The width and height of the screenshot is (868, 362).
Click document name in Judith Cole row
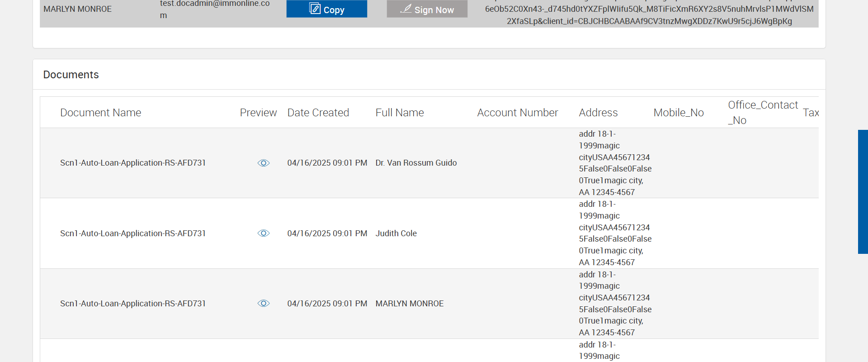[x=133, y=233]
